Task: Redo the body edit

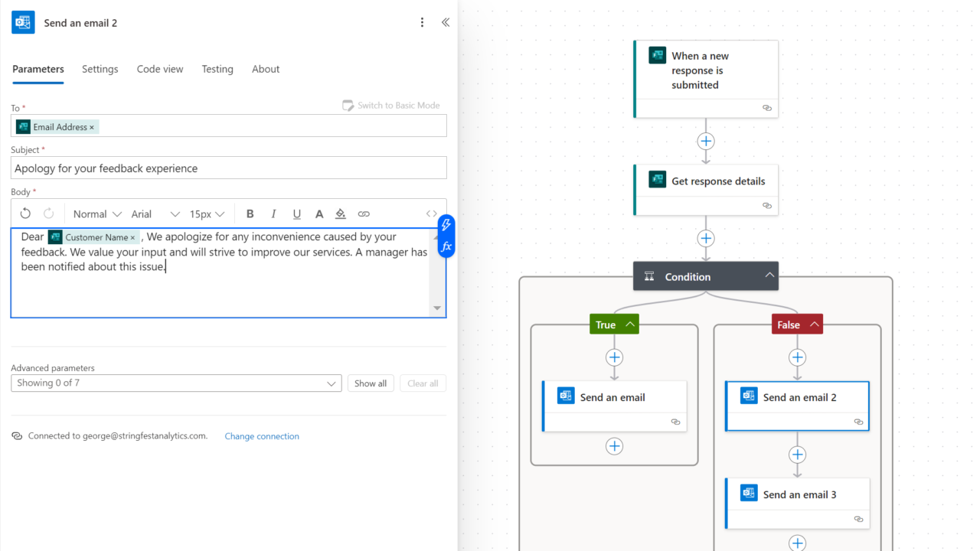Action: pyautogui.click(x=48, y=214)
